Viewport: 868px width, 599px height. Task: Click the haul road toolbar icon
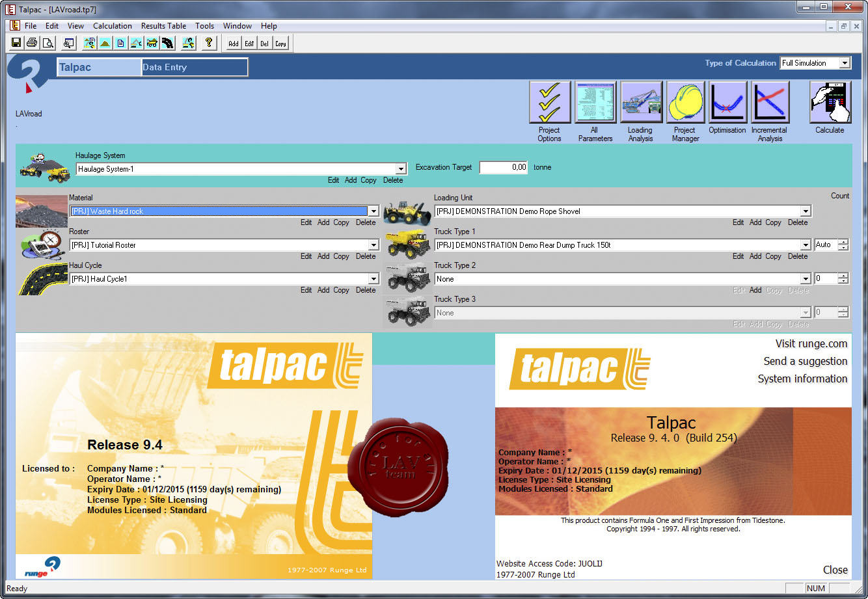(x=168, y=43)
